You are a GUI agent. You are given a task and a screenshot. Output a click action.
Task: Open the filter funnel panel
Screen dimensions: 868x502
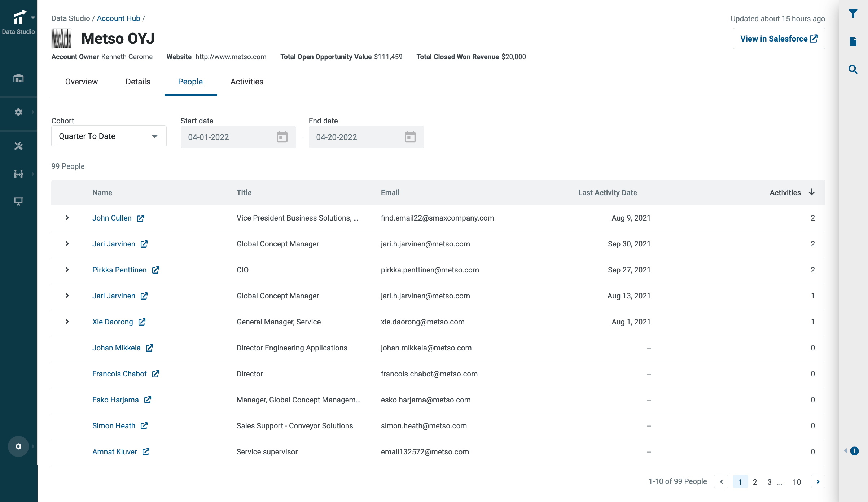(853, 14)
